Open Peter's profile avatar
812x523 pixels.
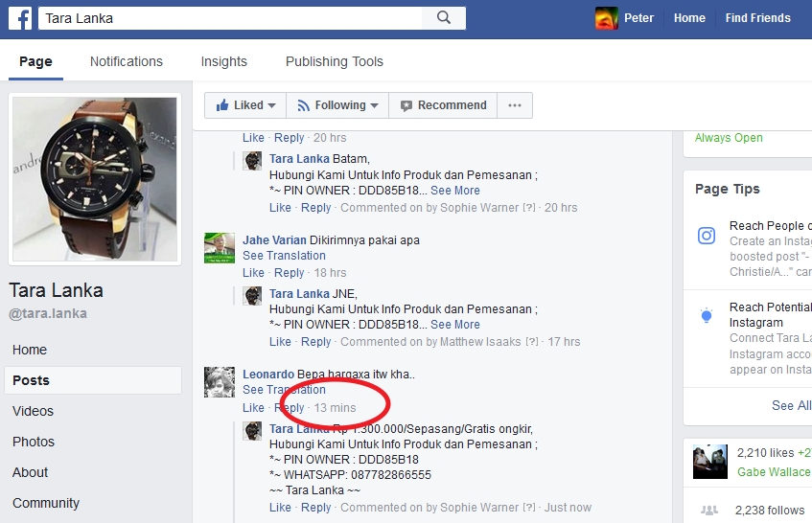607,18
